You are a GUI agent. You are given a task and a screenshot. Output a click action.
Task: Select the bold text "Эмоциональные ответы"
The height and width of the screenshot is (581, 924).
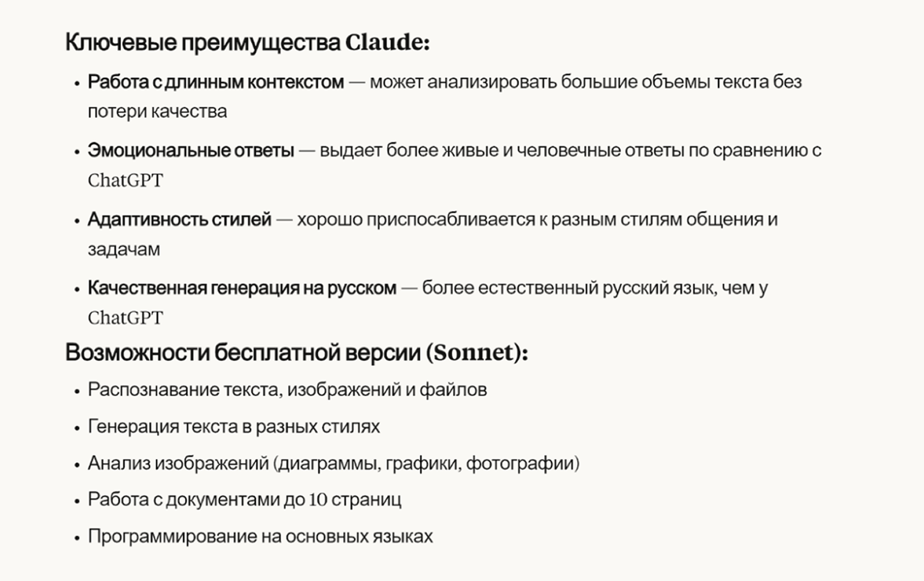coord(191,151)
